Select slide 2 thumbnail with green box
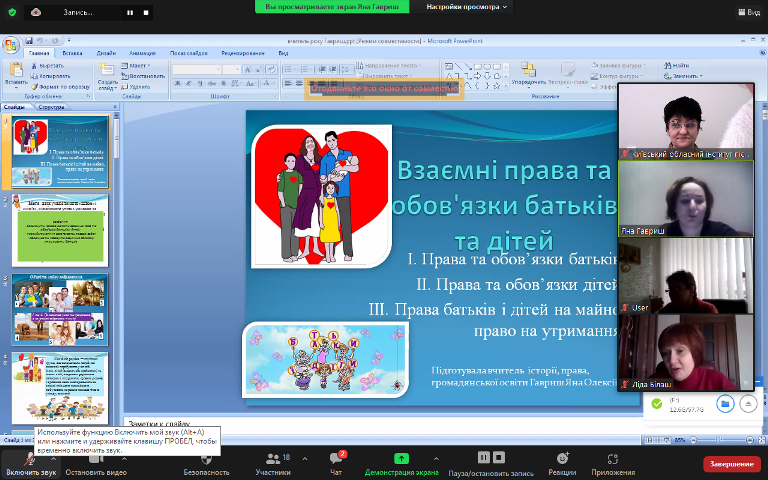Screen dimensions: 768x480 coord(60,230)
